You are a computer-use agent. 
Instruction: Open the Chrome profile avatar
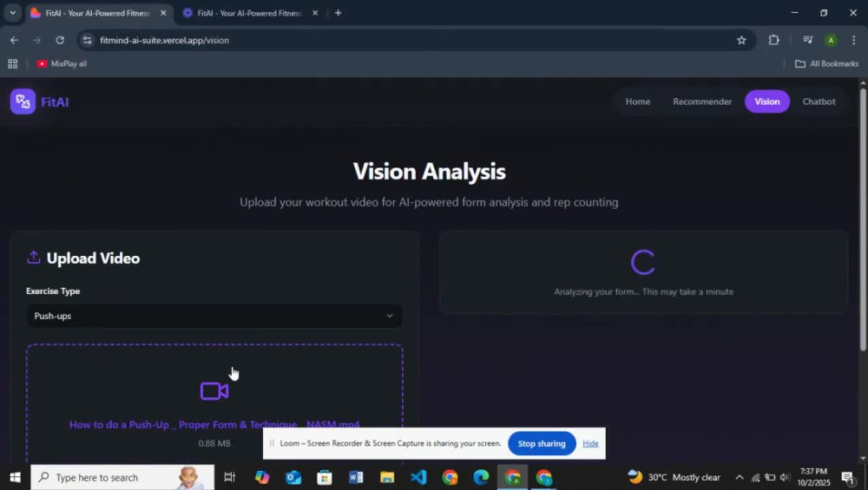point(831,40)
